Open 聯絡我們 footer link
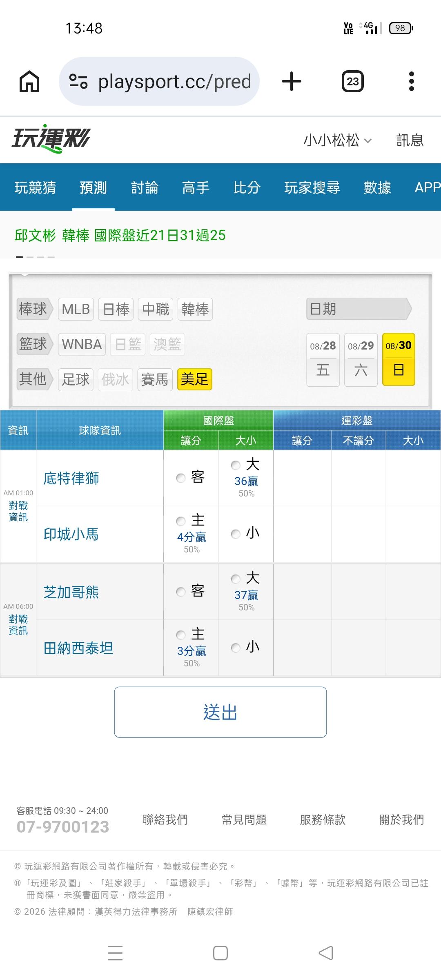This screenshot has width=441, height=980. [165, 820]
